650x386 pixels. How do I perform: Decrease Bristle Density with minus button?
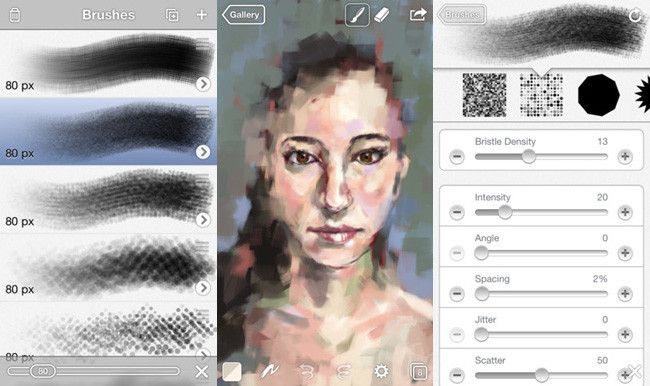(457, 157)
